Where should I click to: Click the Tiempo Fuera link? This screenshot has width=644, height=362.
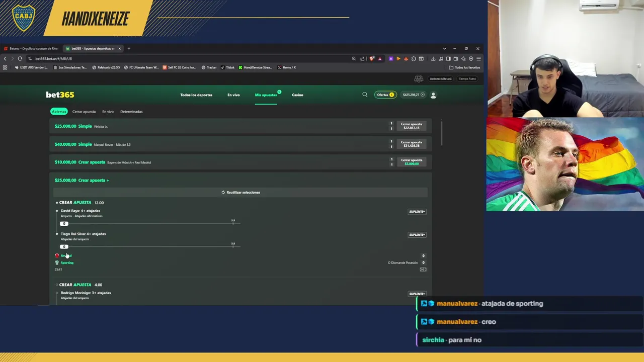(467, 79)
